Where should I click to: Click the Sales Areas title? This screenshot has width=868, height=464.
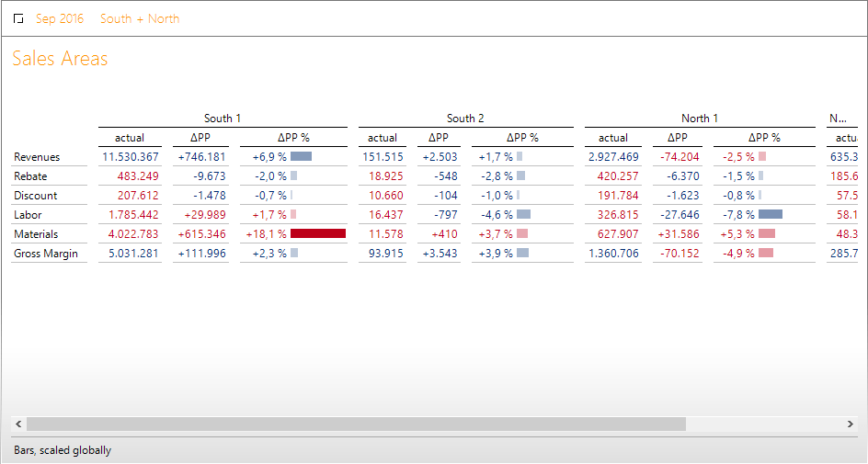[x=60, y=59]
